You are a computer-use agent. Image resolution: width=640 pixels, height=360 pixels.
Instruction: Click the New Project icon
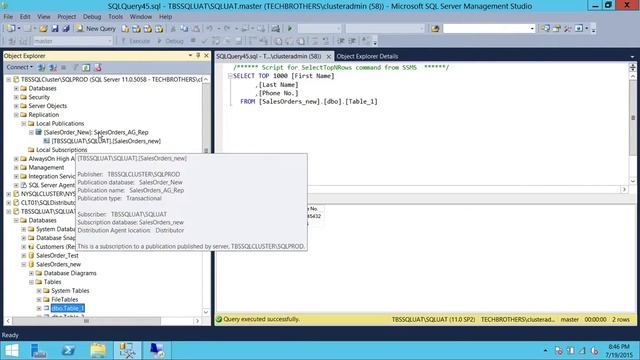(11, 29)
